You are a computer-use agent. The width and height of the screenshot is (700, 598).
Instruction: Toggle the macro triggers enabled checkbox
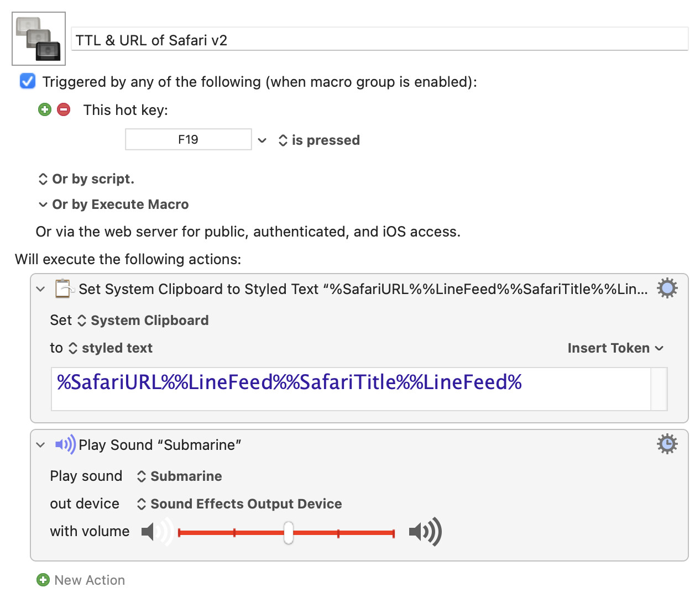click(28, 81)
